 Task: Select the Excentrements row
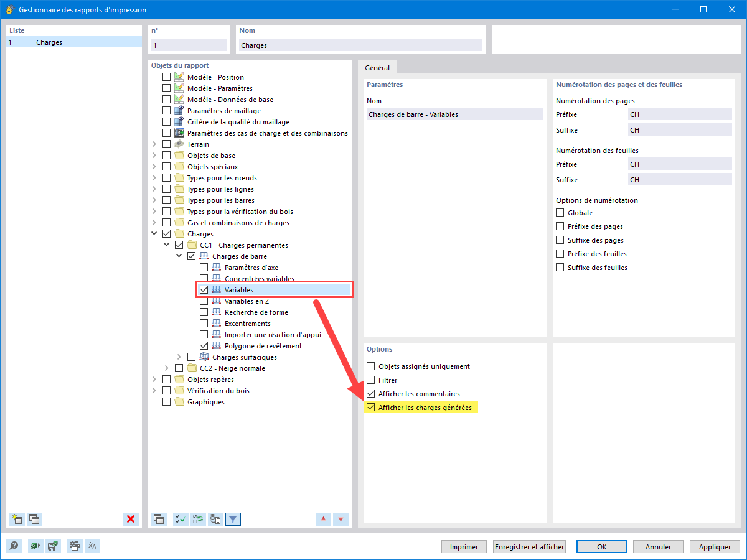[247, 324]
